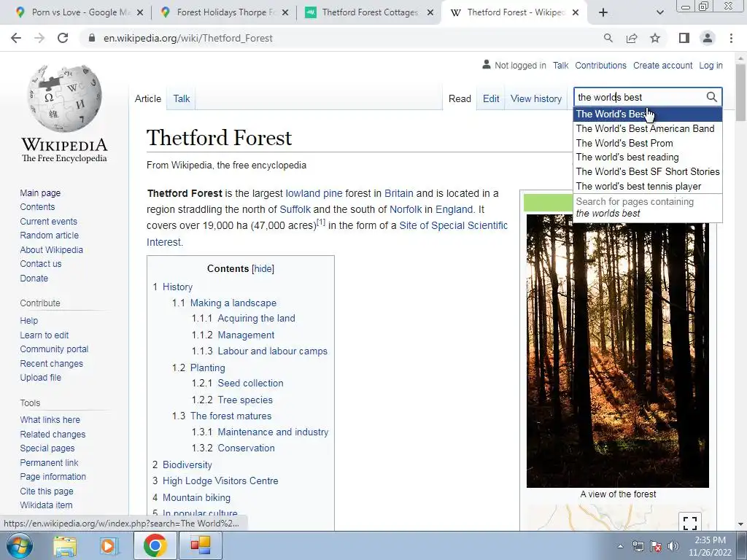Switch to Porn vs Love Google Maps tab

79,12
